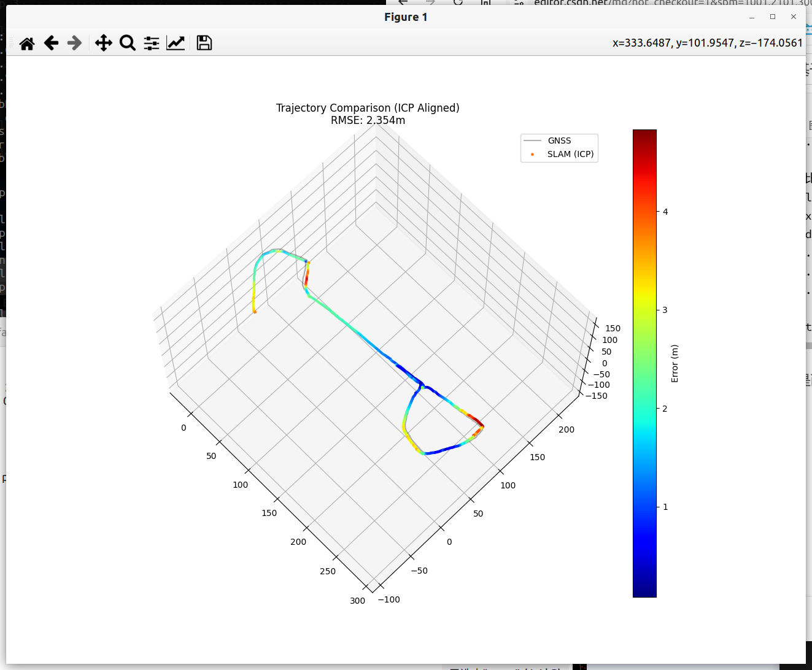
Task: Click the axis tick label 250
Action: pos(328,571)
